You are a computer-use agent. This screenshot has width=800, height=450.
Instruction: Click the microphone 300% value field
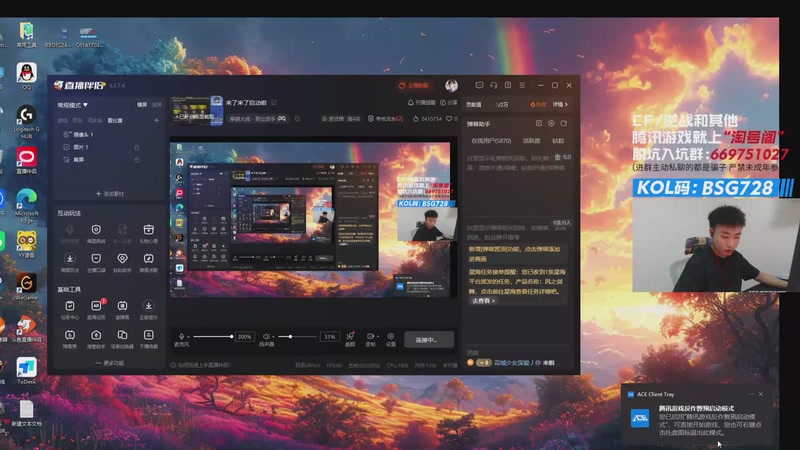[x=244, y=337]
